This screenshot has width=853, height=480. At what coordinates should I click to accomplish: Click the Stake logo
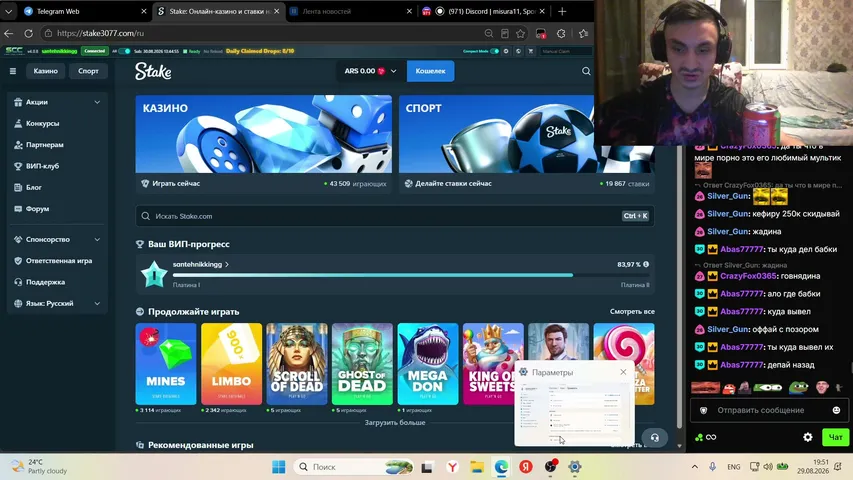(153, 71)
